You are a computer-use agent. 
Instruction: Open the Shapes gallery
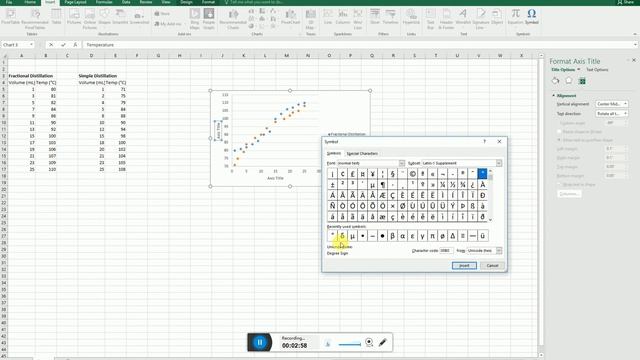104,15
